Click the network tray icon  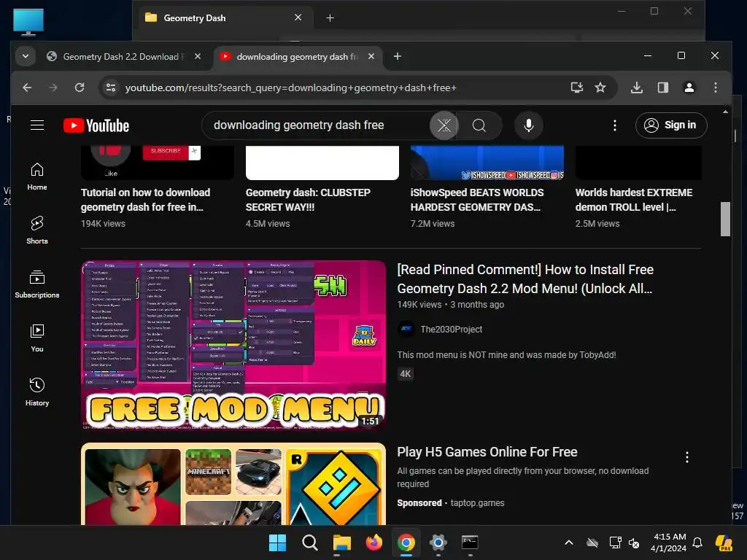[615, 542]
